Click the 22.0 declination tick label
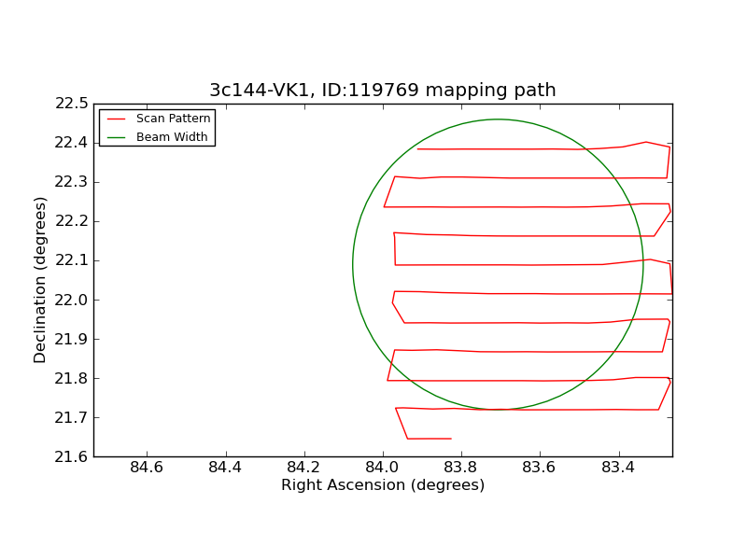Viewport: 747px width, 560px height. (x=72, y=300)
